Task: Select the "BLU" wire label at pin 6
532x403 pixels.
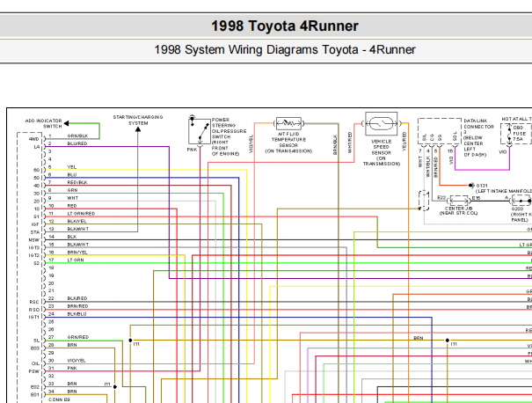Action: 72,175
